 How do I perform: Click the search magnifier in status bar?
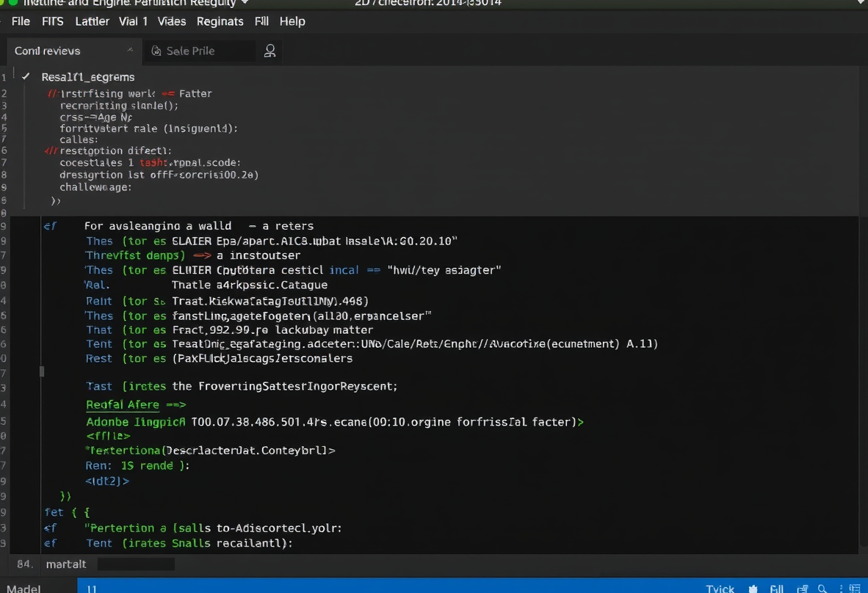point(822,589)
